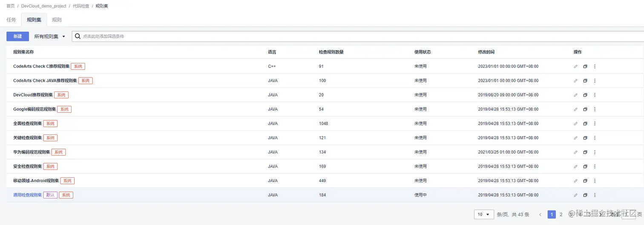Select page 1 in pagination

(552, 214)
